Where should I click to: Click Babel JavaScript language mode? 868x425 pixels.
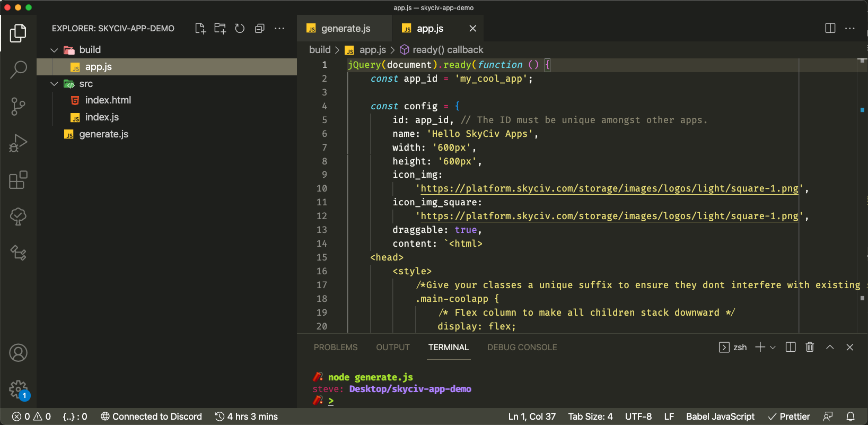pos(720,417)
